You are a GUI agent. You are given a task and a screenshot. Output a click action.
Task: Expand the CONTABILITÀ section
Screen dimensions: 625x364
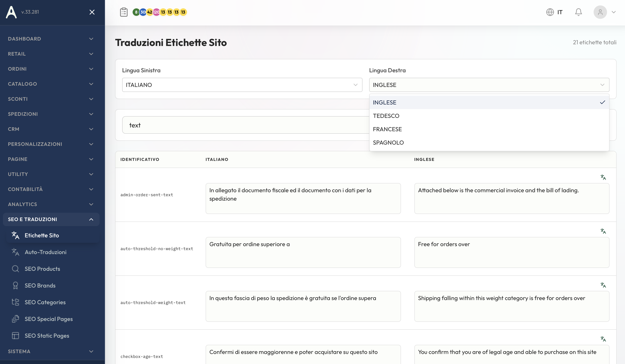click(x=51, y=189)
